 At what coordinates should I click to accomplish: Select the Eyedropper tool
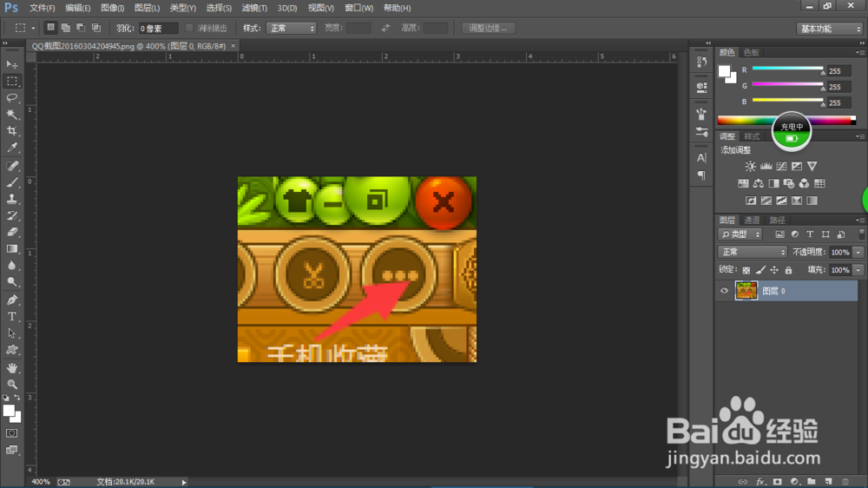coord(11,148)
